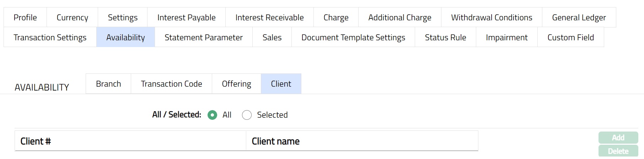Select the Branch availability sub-tab
This screenshot has height=159, width=644.
point(108,84)
